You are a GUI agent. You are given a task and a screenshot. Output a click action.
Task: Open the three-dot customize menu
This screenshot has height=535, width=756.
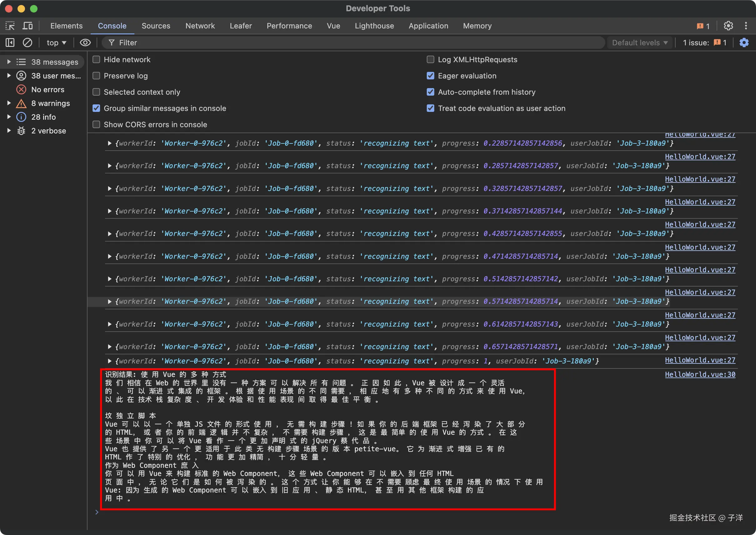tap(746, 26)
